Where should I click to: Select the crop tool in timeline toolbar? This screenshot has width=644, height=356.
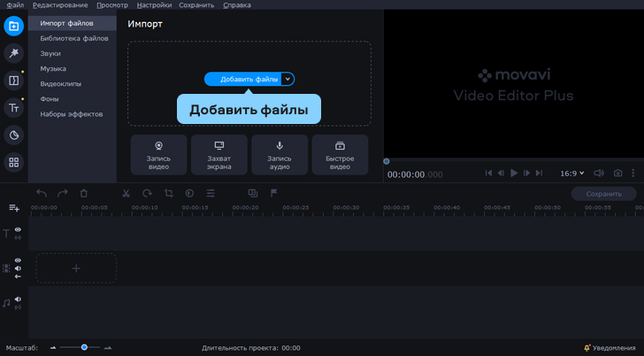coord(168,193)
